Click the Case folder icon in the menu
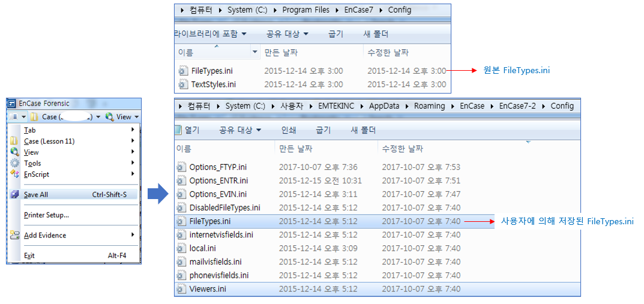The image size is (644, 304). 14,141
